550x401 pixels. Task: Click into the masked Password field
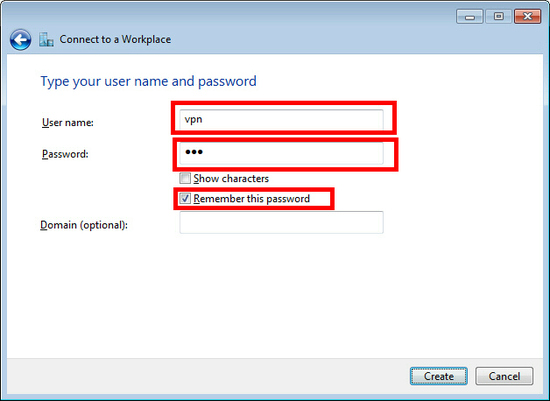[281, 153]
